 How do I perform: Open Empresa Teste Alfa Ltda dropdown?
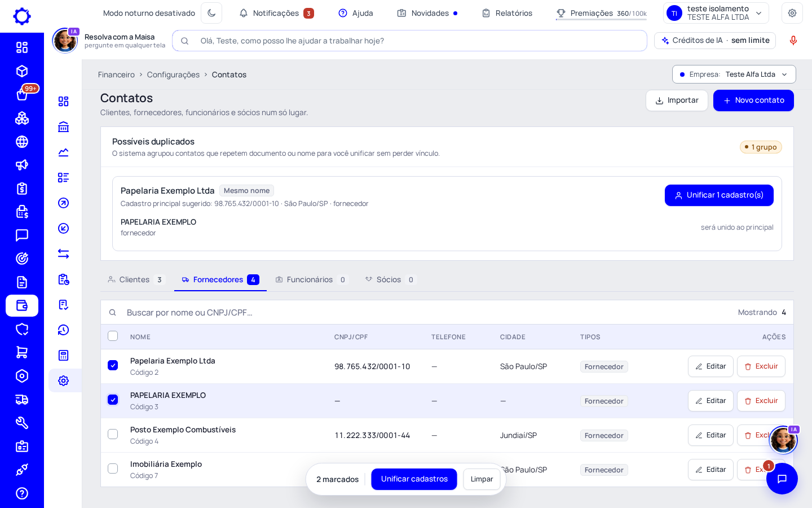[734, 74]
